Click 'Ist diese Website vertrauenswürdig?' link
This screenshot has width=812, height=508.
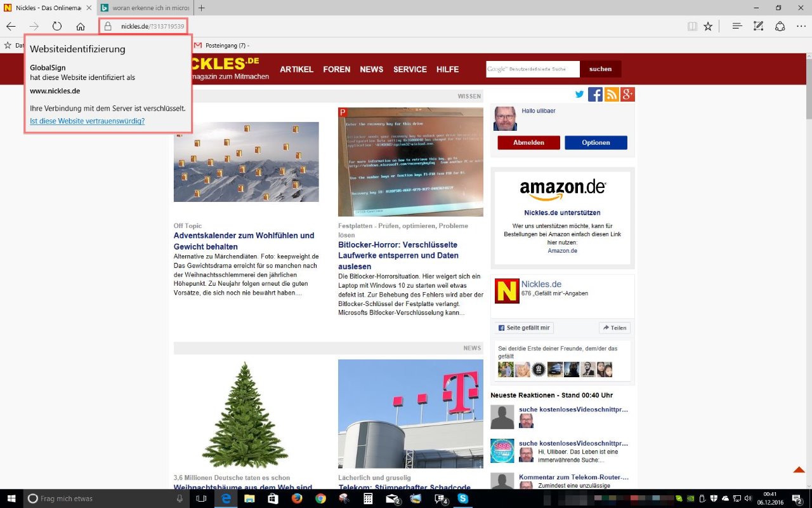87,121
